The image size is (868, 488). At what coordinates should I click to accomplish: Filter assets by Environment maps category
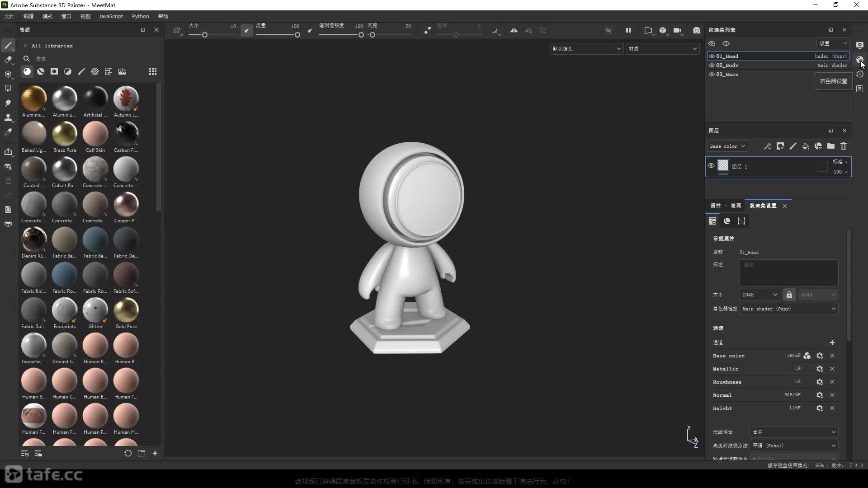pyautogui.click(x=122, y=71)
